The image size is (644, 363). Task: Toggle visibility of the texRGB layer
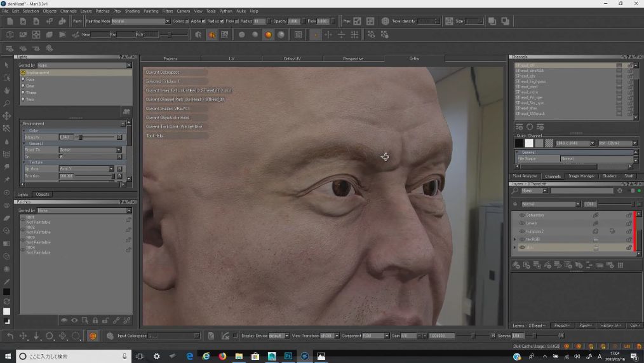[522, 239]
